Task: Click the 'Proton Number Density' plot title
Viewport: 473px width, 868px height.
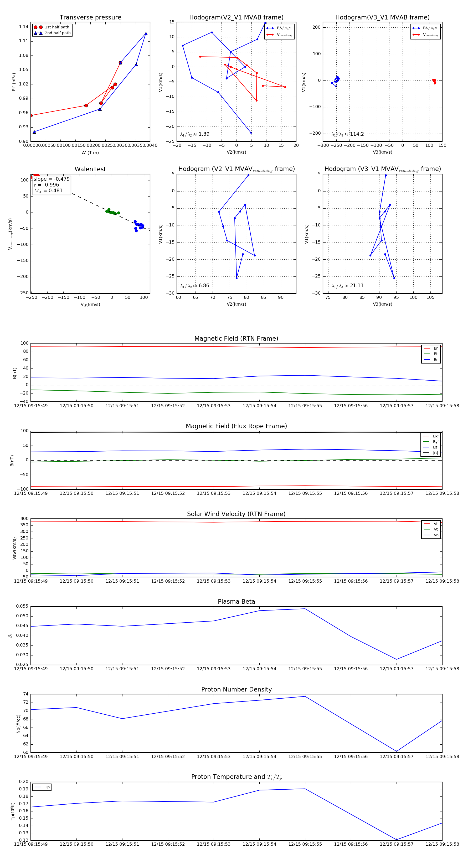Action: coord(236,689)
